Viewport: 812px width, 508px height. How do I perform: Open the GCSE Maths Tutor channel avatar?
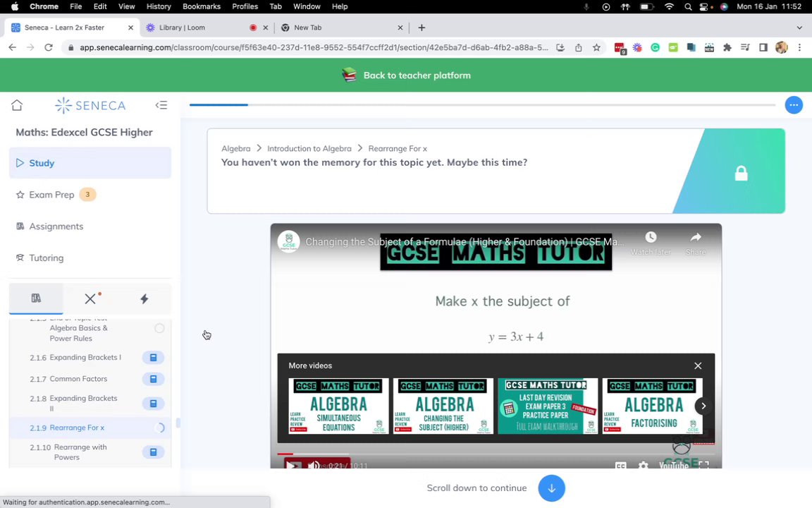pos(288,241)
